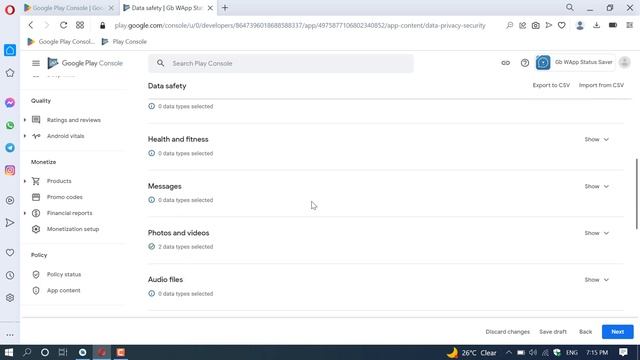The image size is (640, 360).
Task: Open Opera sidebar bookmarks star
Action: [x=10, y=73]
